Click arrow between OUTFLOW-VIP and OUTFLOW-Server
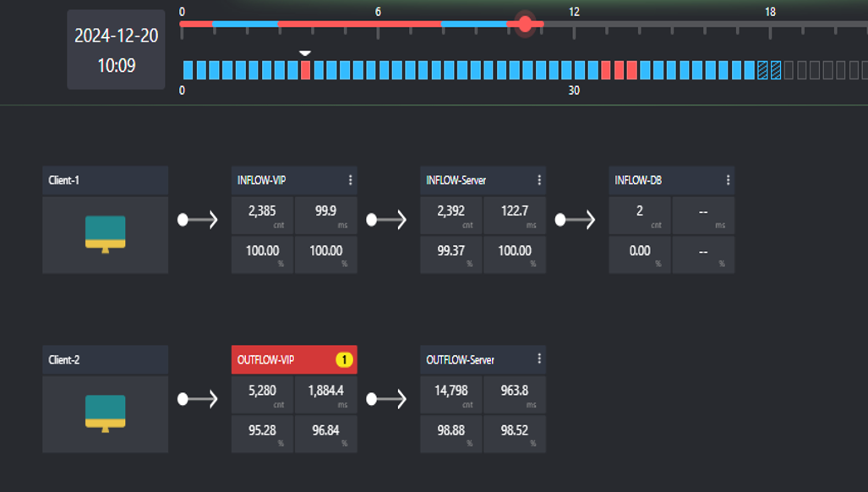 click(x=387, y=399)
